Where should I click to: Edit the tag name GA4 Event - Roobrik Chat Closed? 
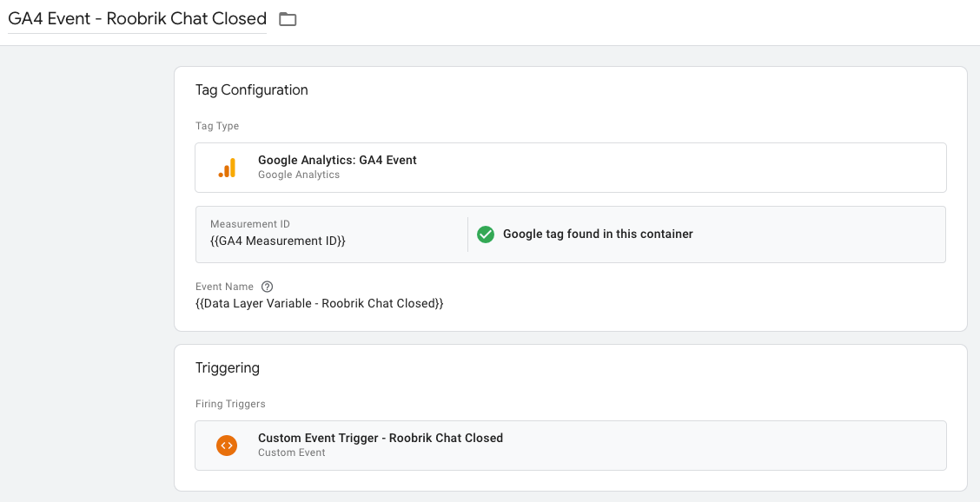[137, 19]
